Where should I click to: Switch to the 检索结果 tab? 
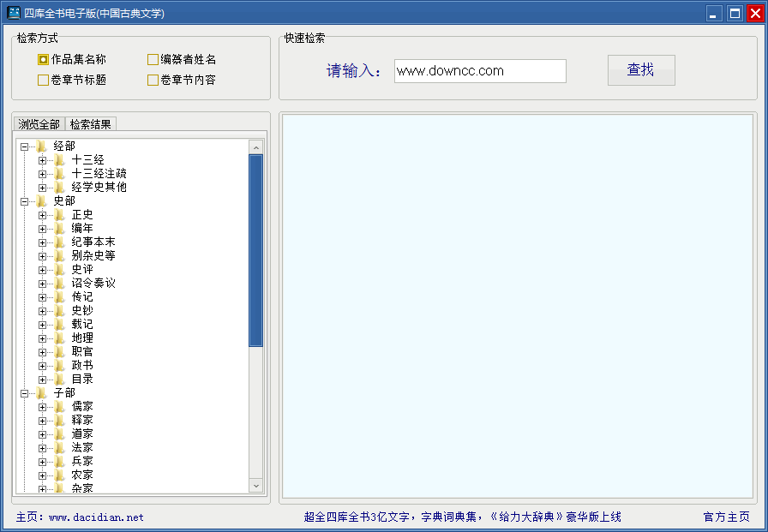point(91,123)
